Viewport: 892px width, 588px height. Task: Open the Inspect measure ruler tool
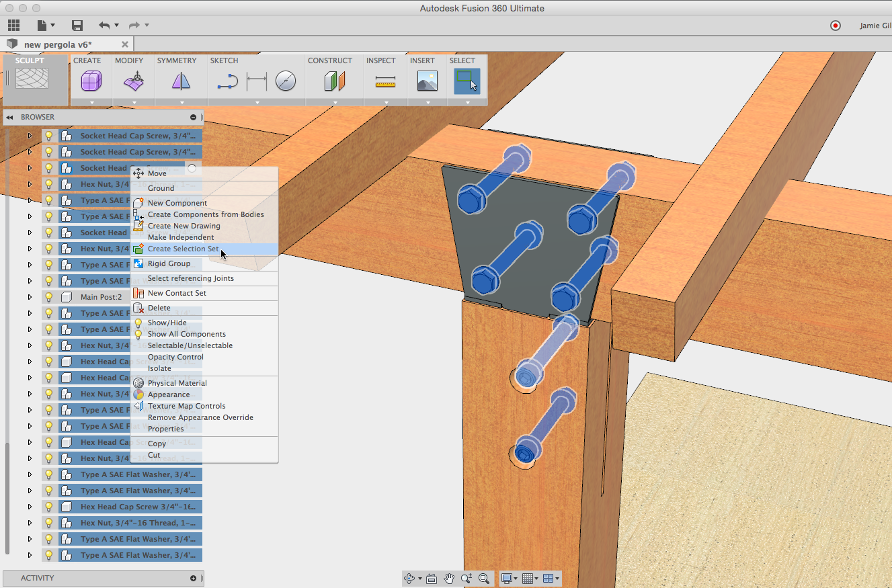coord(385,81)
